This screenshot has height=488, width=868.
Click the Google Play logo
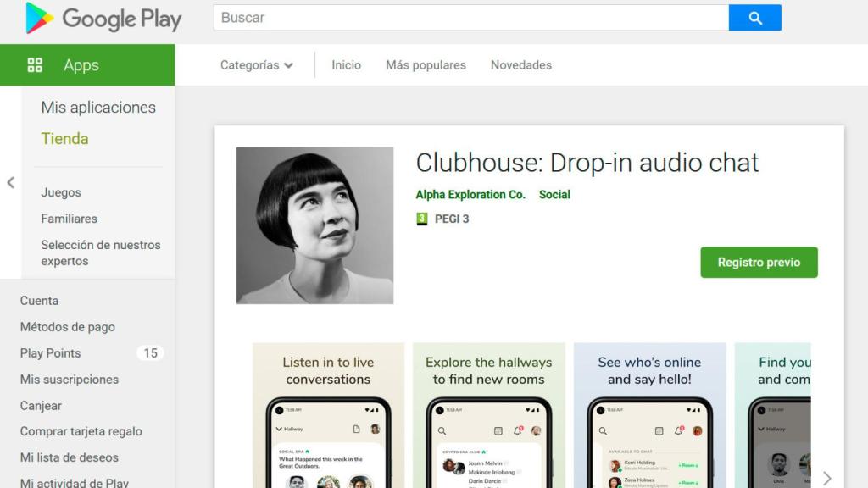tap(102, 19)
